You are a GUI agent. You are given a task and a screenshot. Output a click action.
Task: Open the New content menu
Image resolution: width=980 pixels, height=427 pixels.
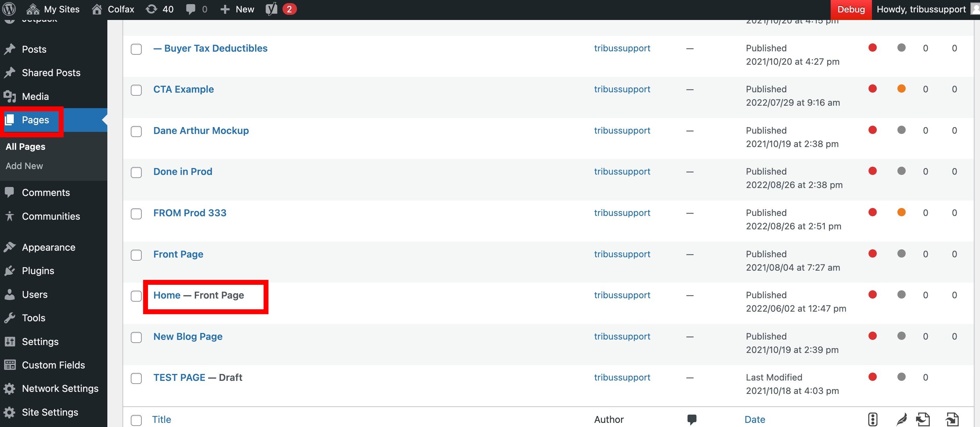(x=237, y=9)
